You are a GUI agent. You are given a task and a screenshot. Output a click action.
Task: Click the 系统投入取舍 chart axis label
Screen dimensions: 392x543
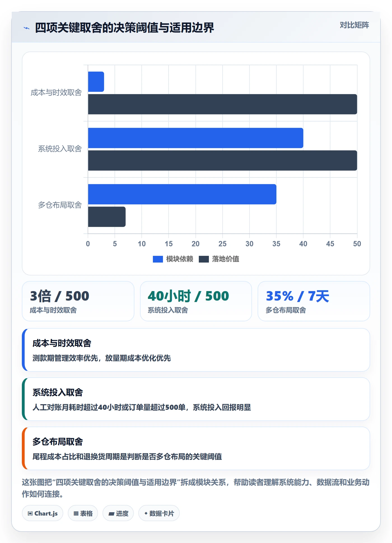coord(60,149)
